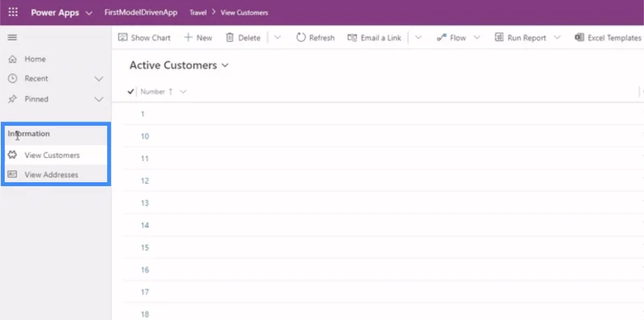Viewport: 644px width, 320px height.
Task: Open customer record number 15
Action: click(x=145, y=247)
